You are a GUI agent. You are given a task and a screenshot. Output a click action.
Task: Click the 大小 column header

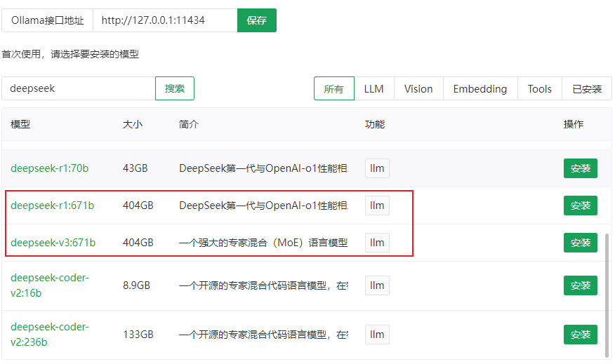(133, 125)
